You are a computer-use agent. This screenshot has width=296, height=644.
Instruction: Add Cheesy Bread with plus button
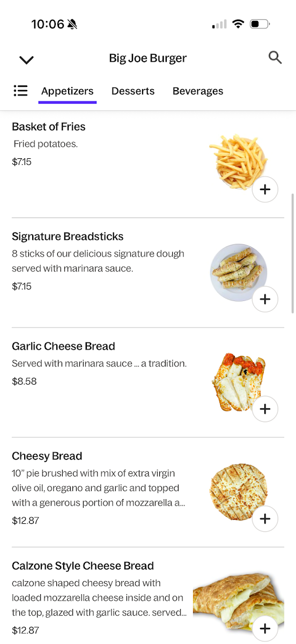[x=265, y=519]
